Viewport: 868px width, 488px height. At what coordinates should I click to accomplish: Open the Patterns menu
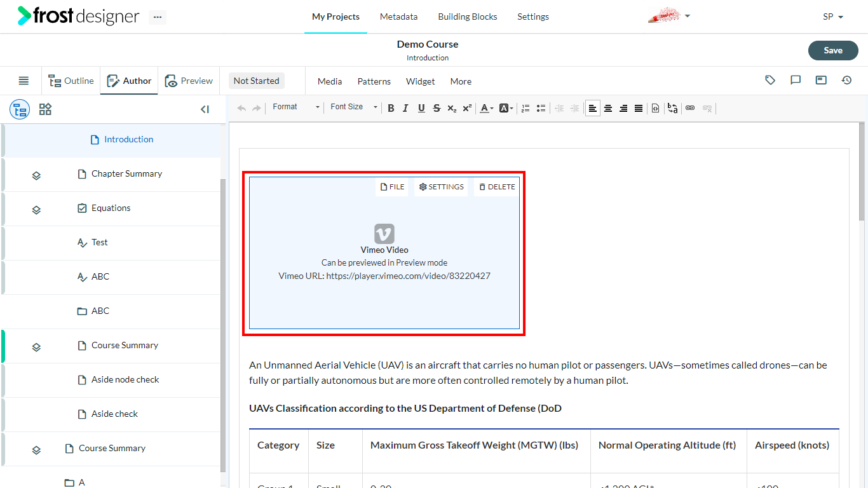pyautogui.click(x=374, y=81)
